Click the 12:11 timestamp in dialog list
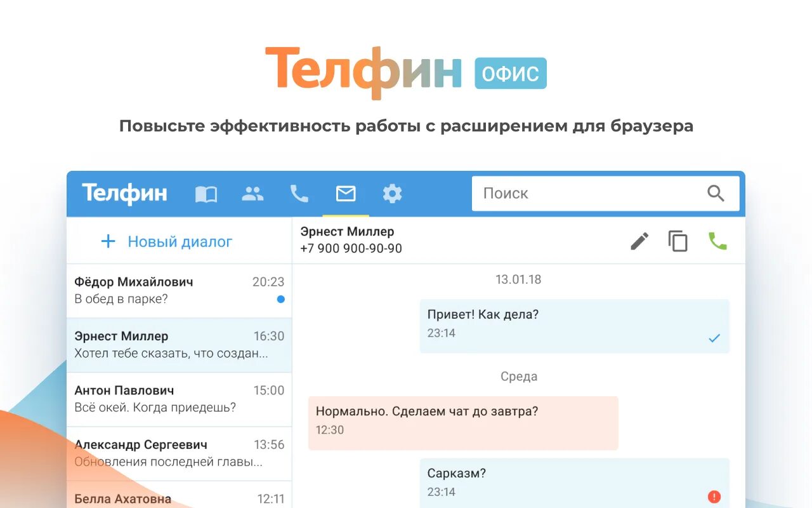This screenshot has height=508, width=812. click(x=271, y=499)
